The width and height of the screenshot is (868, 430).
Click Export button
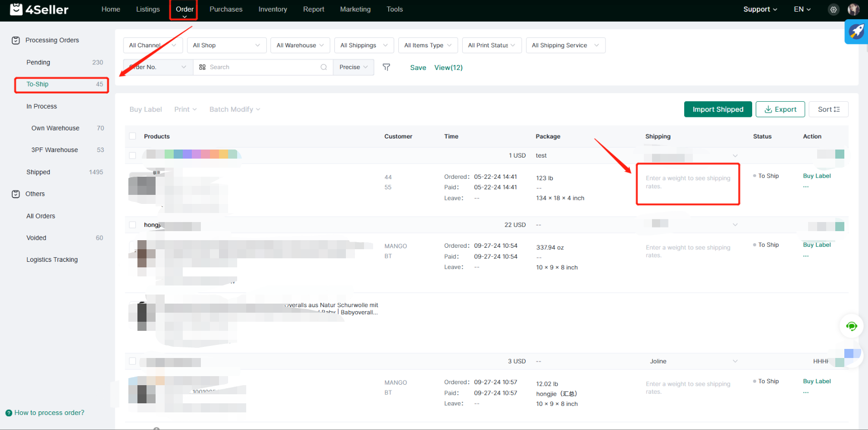point(780,109)
